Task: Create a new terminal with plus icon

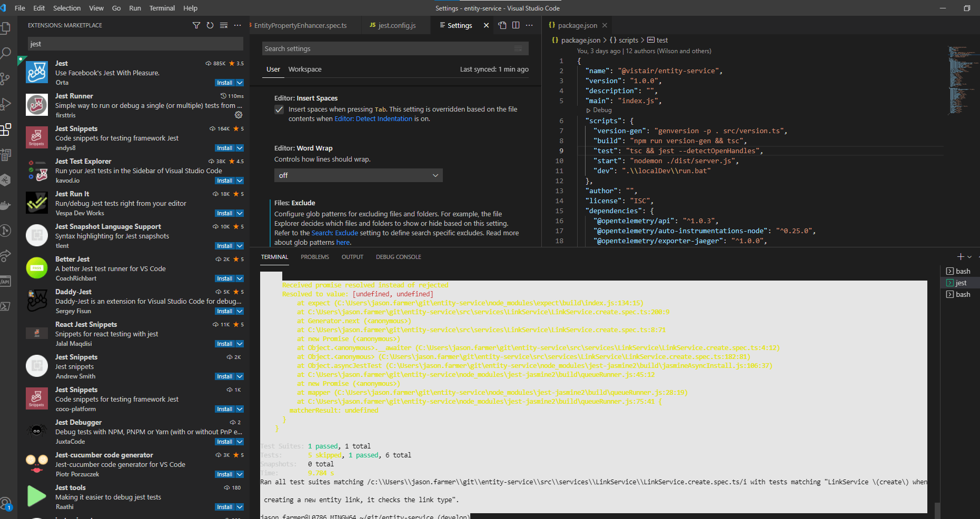Action: click(x=961, y=257)
